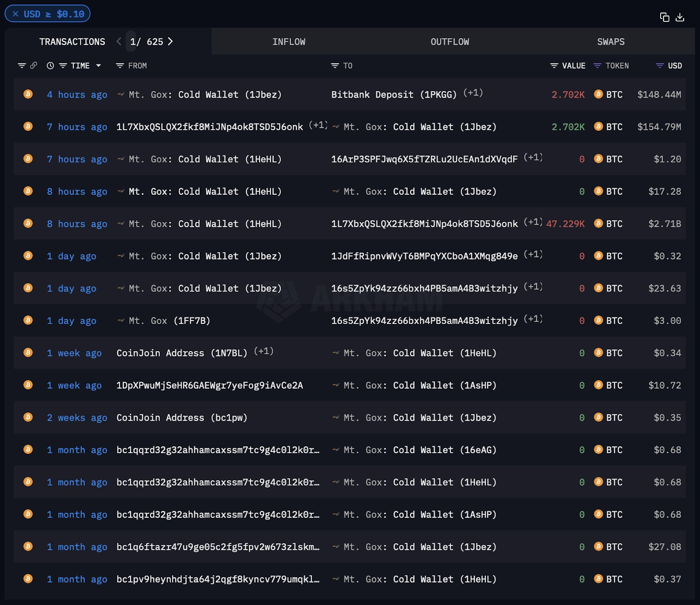
Task: Click the $154.79M USD value
Action: coord(659,127)
